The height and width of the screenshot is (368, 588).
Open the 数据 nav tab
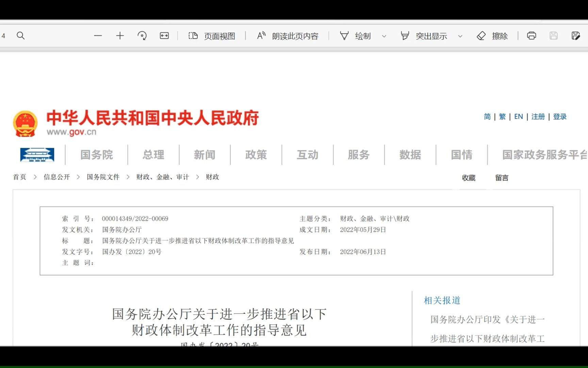click(410, 155)
